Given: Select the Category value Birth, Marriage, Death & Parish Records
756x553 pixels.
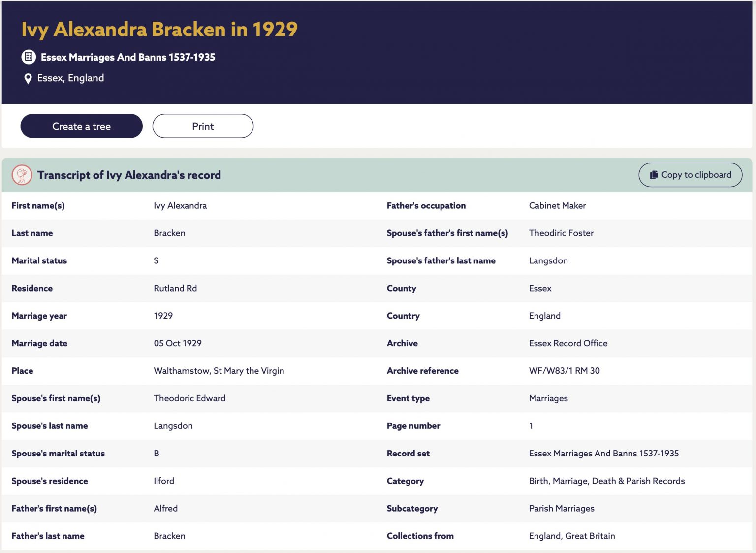Looking at the screenshot, I should coord(607,481).
